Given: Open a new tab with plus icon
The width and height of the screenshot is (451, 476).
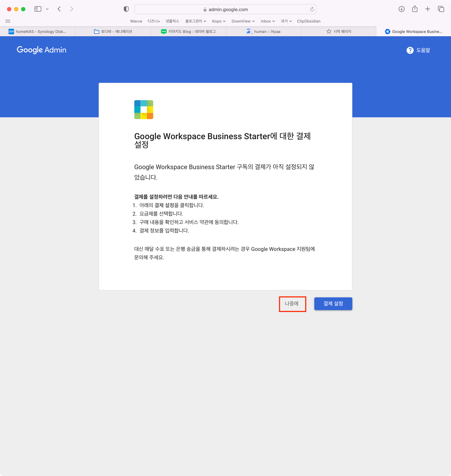Looking at the screenshot, I should point(427,9).
